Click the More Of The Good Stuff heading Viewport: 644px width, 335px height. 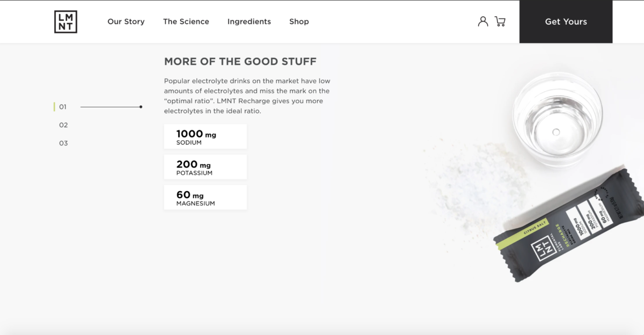(240, 61)
